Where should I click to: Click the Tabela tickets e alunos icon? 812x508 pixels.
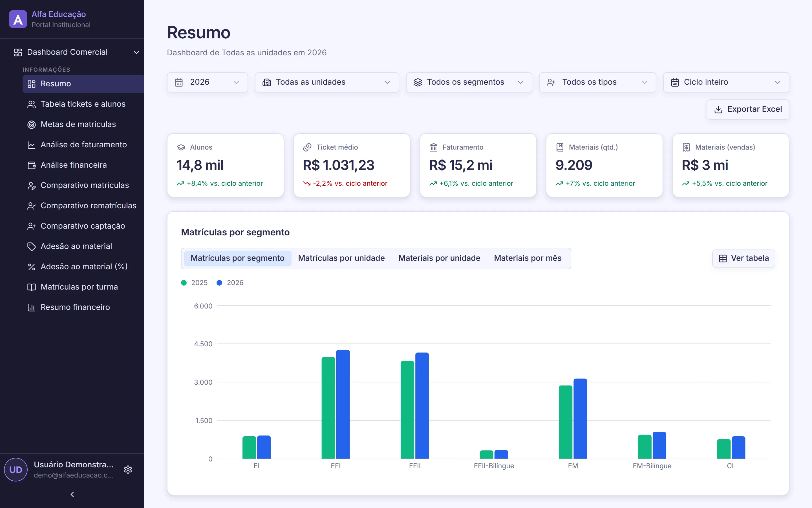[x=32, y=104]
